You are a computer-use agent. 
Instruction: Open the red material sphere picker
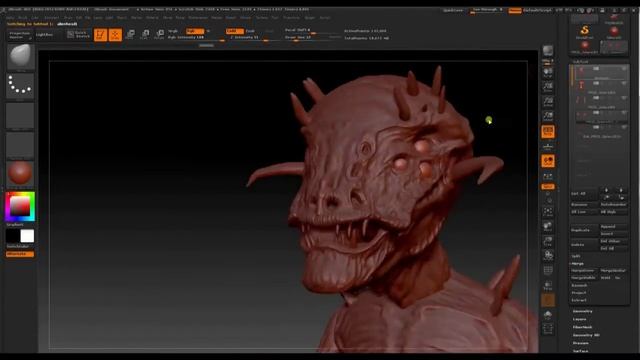tap(20, 173)
